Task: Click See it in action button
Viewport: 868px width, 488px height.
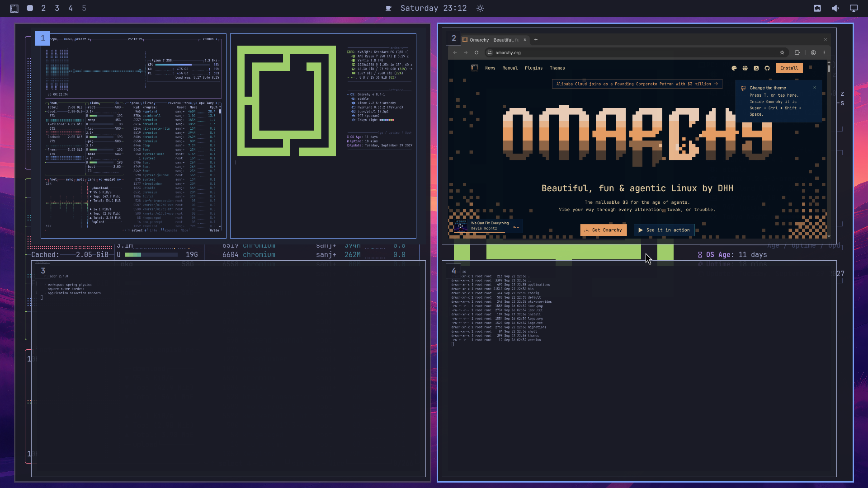Action: [664, 230]
